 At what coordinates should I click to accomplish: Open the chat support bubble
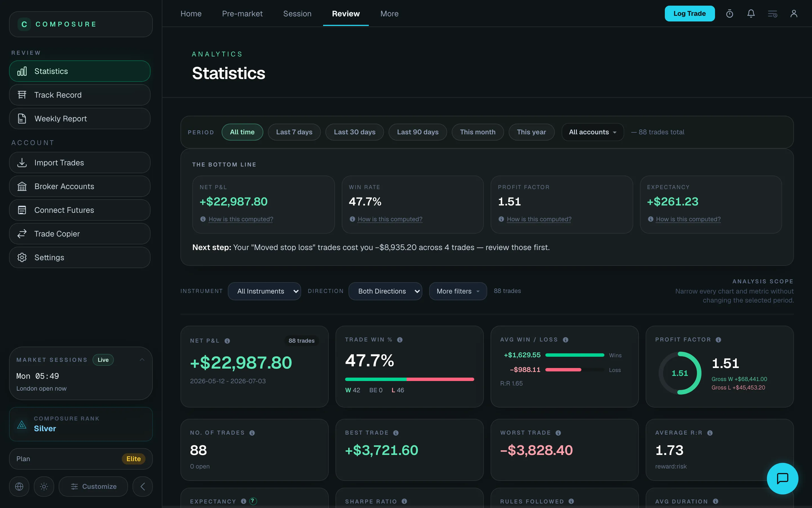[782, 478]
